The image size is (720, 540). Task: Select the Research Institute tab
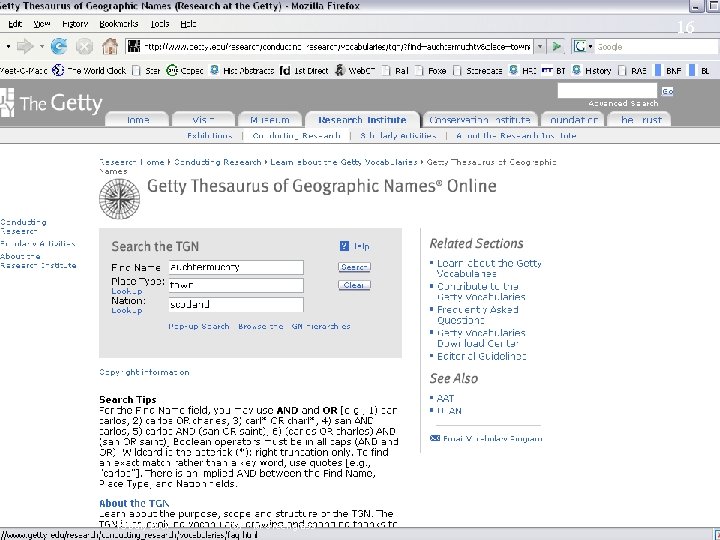tap(362, 120)
